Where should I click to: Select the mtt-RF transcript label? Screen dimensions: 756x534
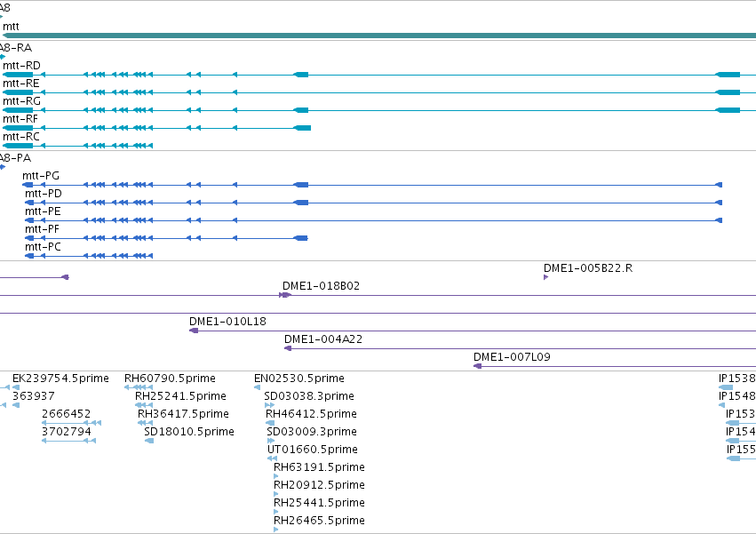[20, 119]
